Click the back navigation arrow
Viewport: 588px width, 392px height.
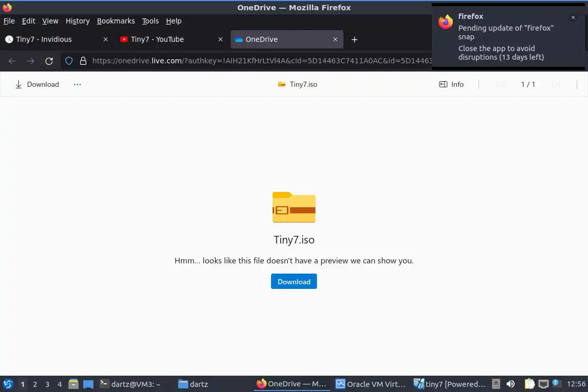[12, 61]
